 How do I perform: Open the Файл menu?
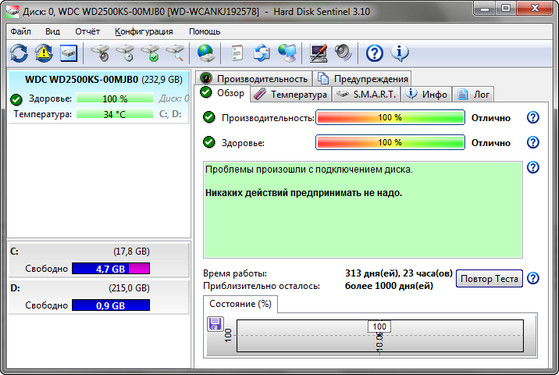21,31
